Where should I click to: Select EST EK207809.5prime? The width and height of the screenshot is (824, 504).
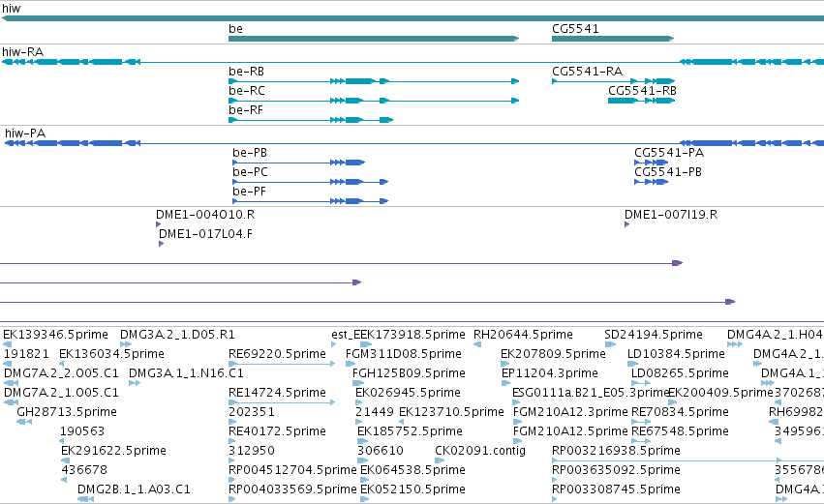(553, 354)
